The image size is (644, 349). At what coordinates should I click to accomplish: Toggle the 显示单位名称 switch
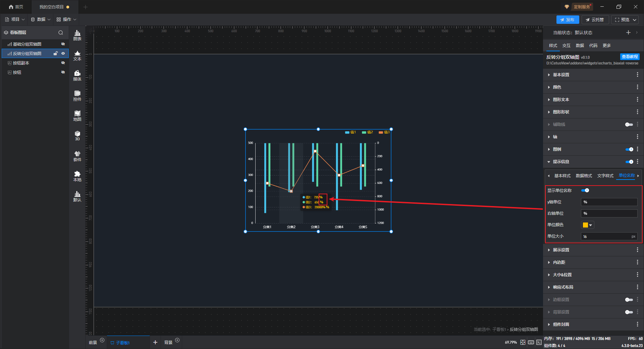[x=585, y=191]
